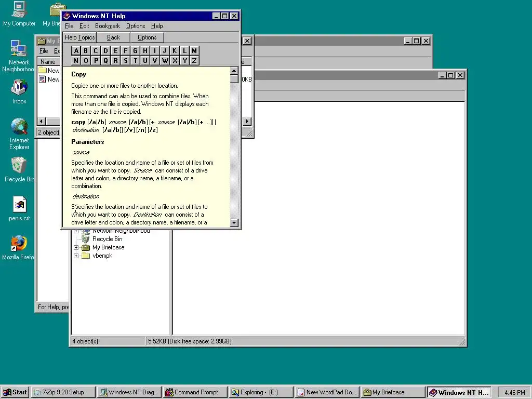Image resolution: width=532 pixels, height=399 pixels.
Task: Jump to letter B in the help index
Action: (x=86, y=50)
